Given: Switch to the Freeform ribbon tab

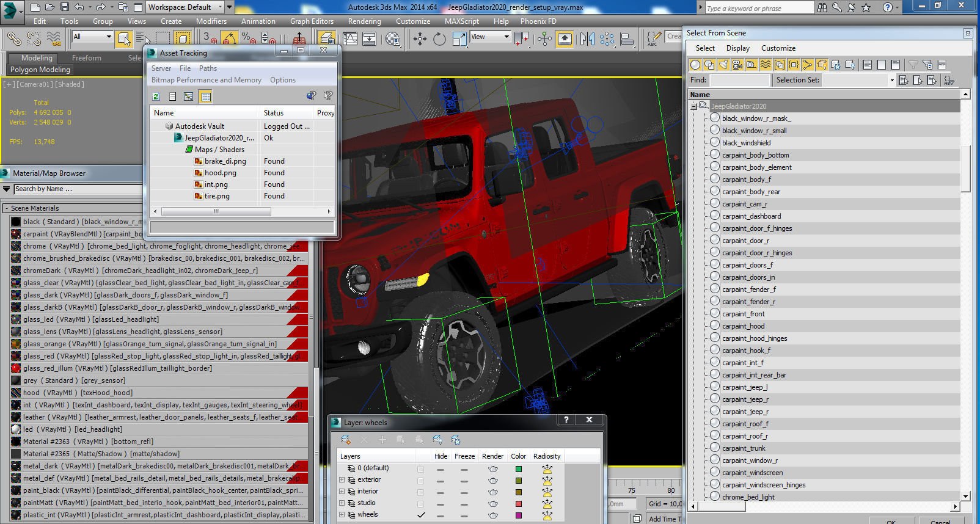Looking at the screenshot, I should [x=87, y=58].
